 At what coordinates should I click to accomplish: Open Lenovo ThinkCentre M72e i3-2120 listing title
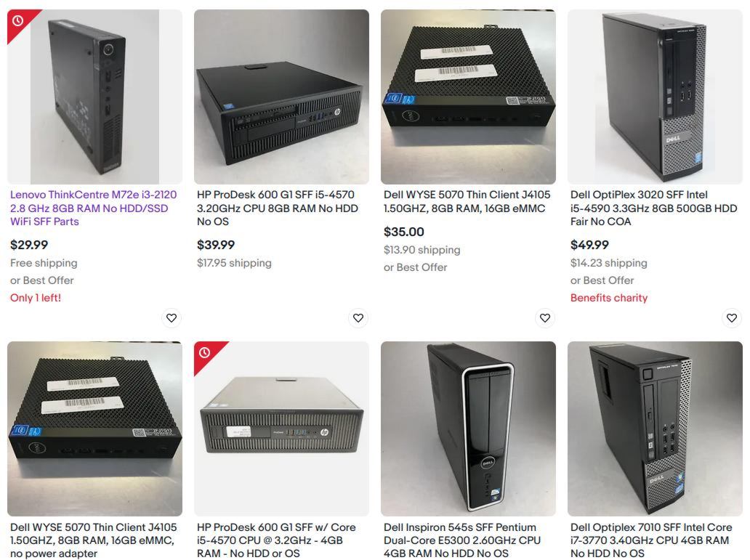click(94, 208)
